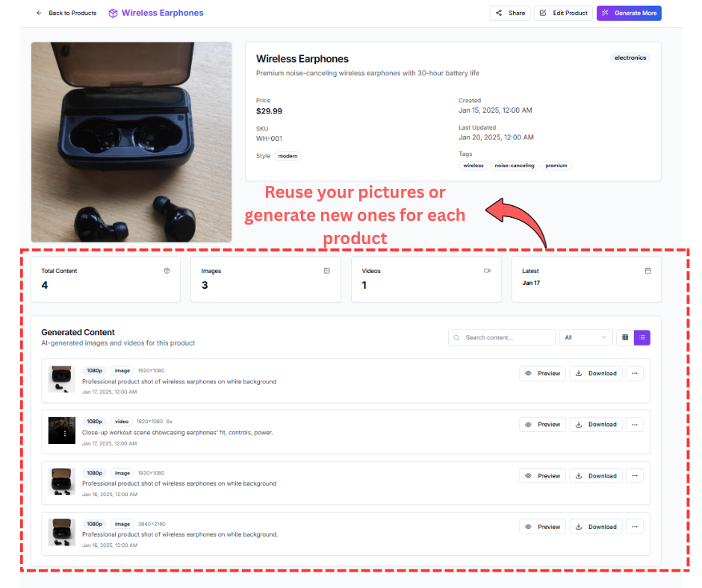Preview the 3840×2160 image

(x=542, y=527)
